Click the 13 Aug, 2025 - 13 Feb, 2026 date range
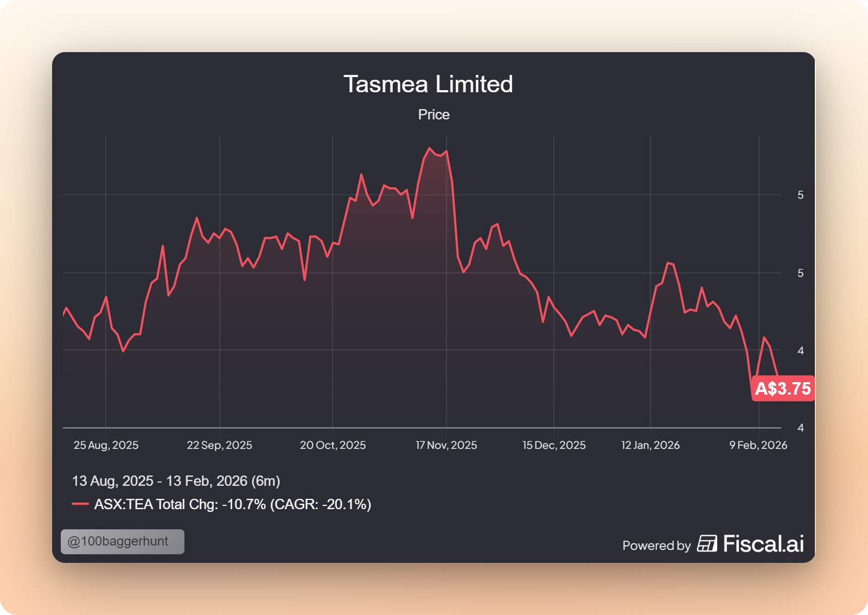The width and height of the screenshot is (868, 615). coord(176,481)
